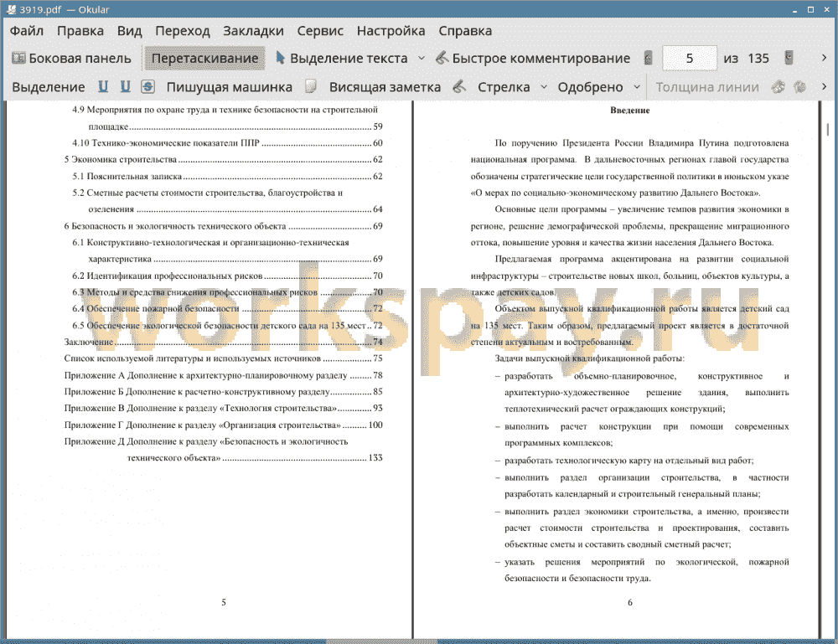Click the Толщина линии line width control
838x644 pixels.
(x=707, y=87)
